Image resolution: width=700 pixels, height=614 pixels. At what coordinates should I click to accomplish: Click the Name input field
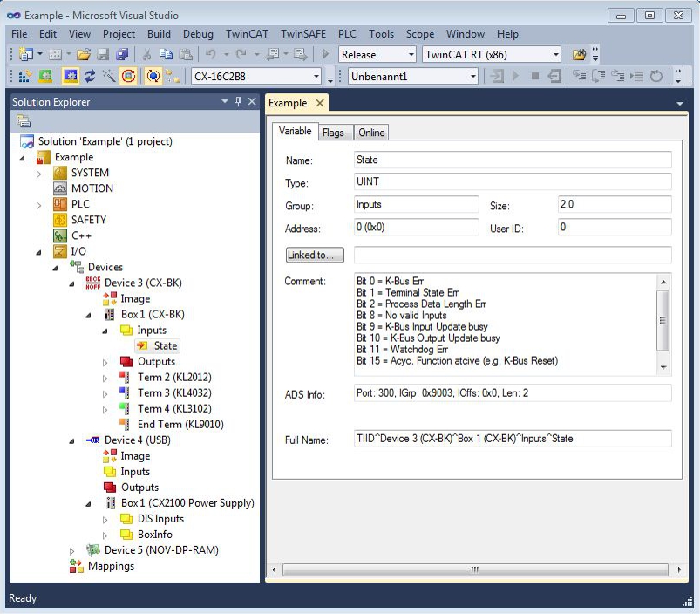(x=513, y=160)
